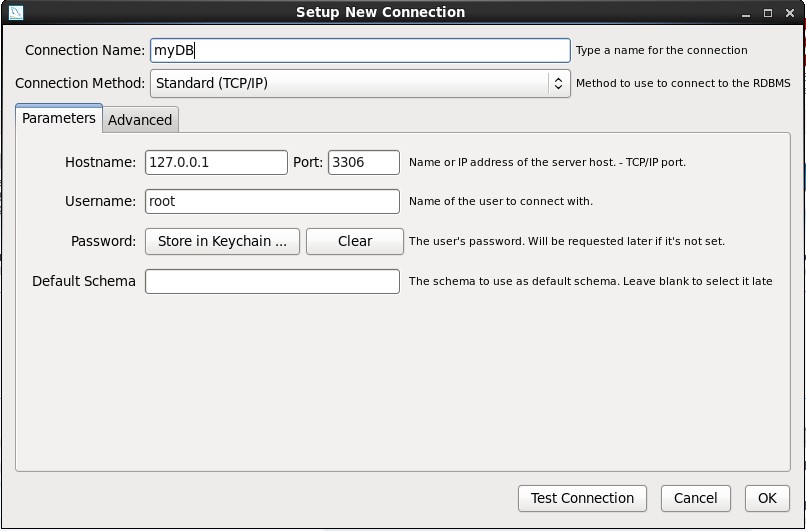Screen dimensions: 806x531
Task: Click the Connection Name text field
Action: 360,51
